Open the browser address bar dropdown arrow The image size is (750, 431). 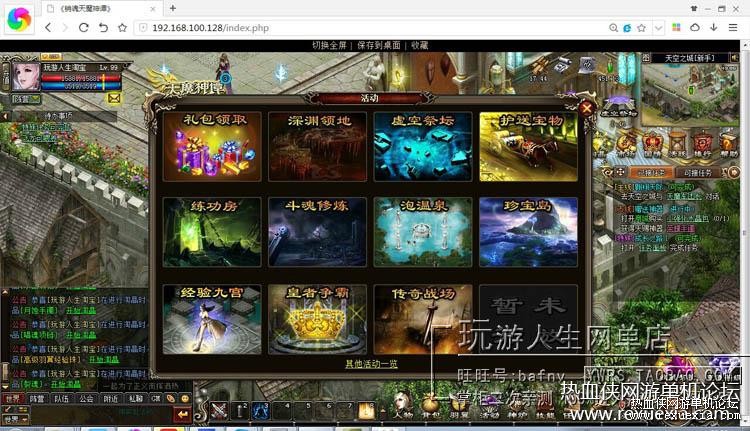point(658,28)
